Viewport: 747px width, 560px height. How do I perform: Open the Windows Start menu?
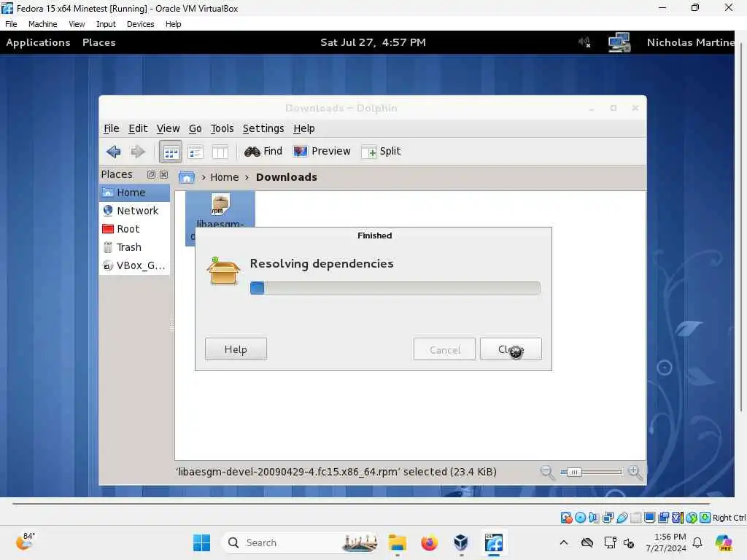[201, 542]
